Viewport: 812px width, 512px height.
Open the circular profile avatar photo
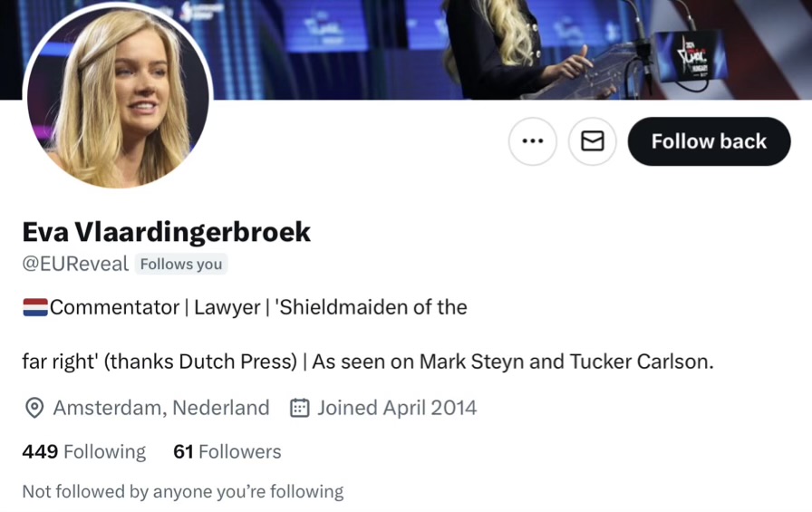pos(118,96)
